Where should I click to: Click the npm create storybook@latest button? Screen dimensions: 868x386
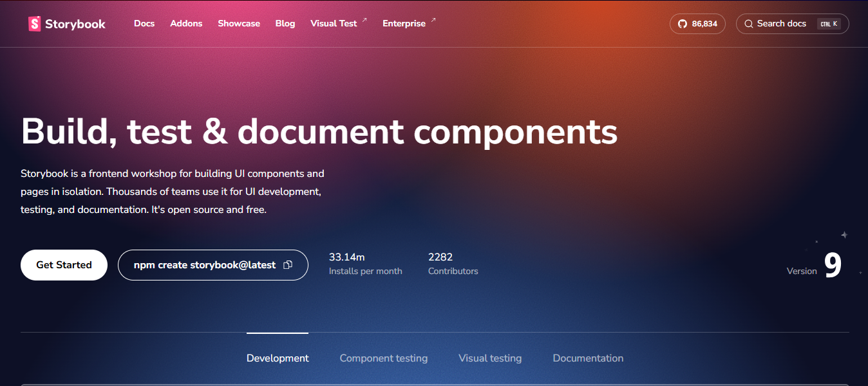click(213, 265)
